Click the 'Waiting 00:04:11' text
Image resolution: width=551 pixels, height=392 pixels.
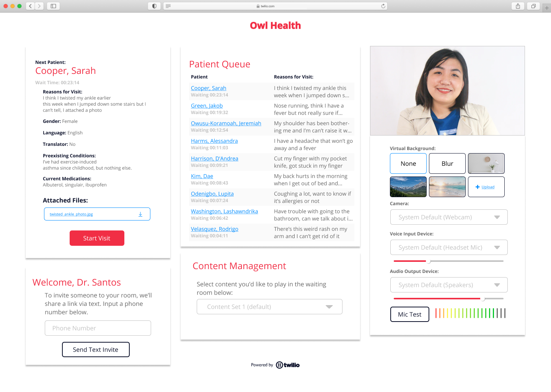point(209,236)
